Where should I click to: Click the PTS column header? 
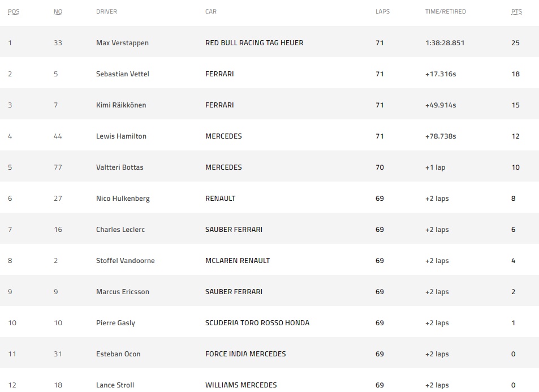(x=516, y=11)
